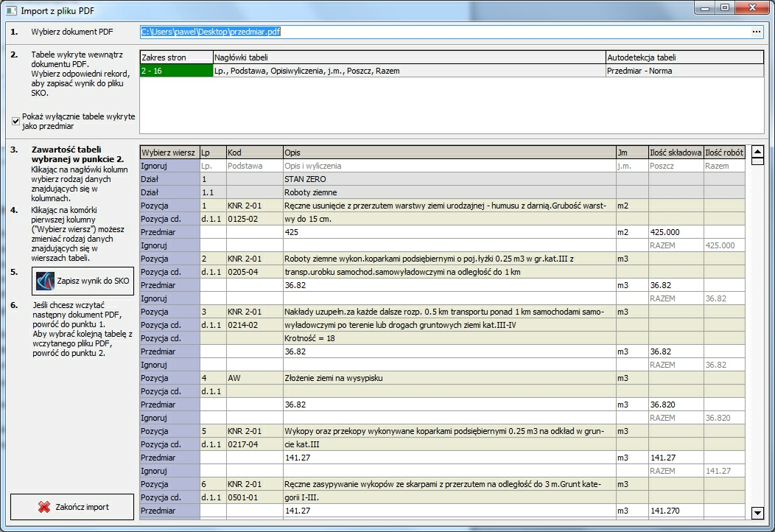Click the description starting Ręczne usunięcie z przerzutem
Screen dimensions: 775x532
[449, 206]
